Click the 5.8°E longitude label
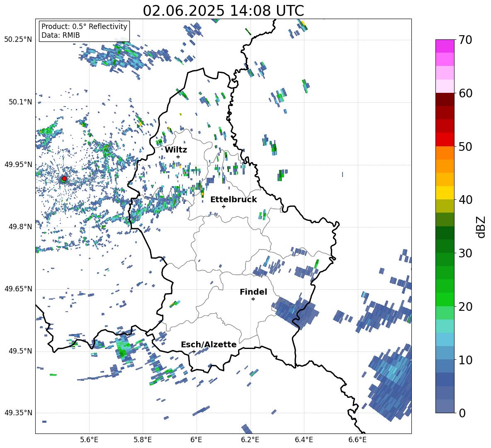This screenshot has height=448, width=491. click(x=143, y=440)
